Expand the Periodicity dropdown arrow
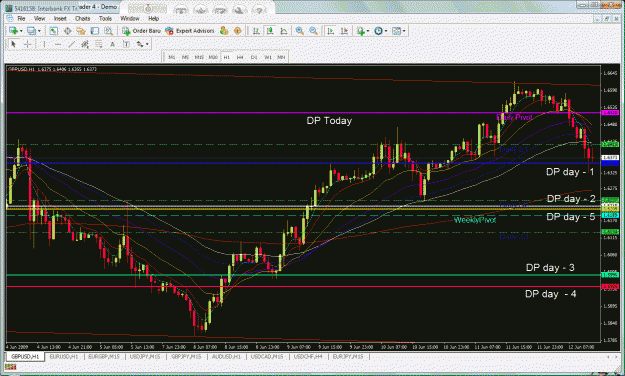Viewport: 625px width, 376px height. point(386,31)
